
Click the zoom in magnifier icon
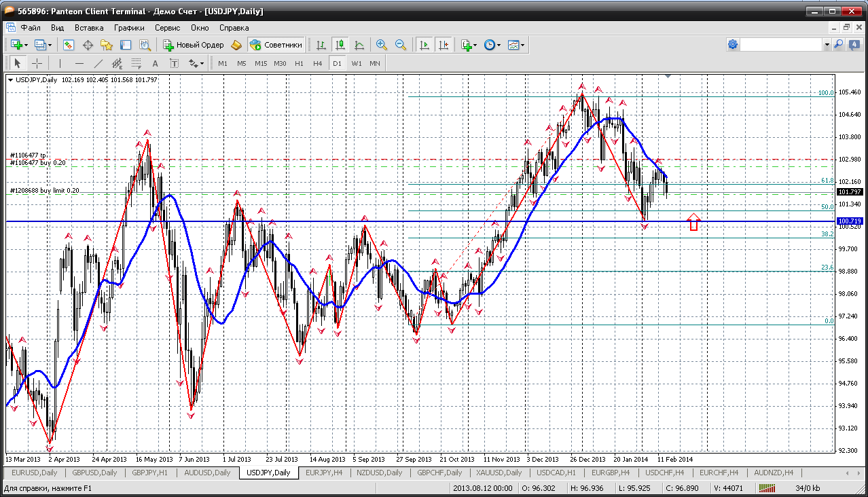tap(382, 45)
